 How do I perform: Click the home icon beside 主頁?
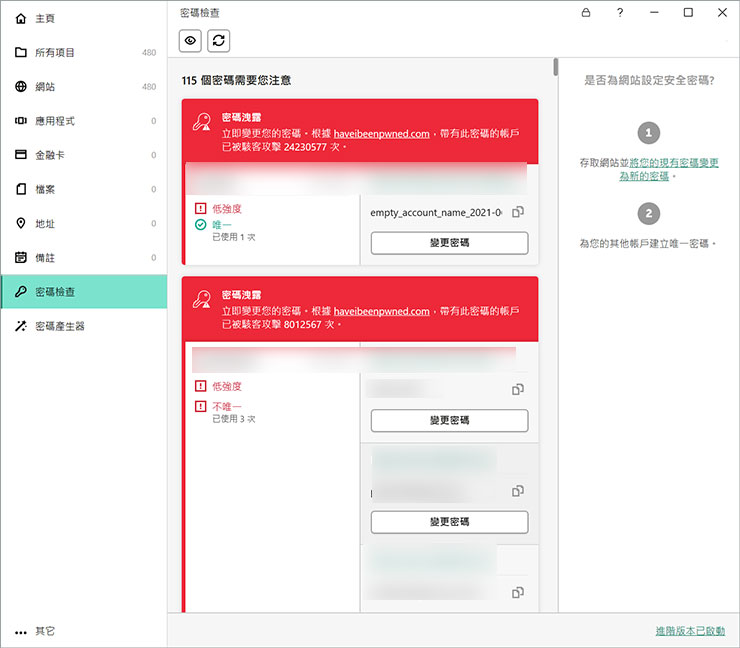(21, 18)
